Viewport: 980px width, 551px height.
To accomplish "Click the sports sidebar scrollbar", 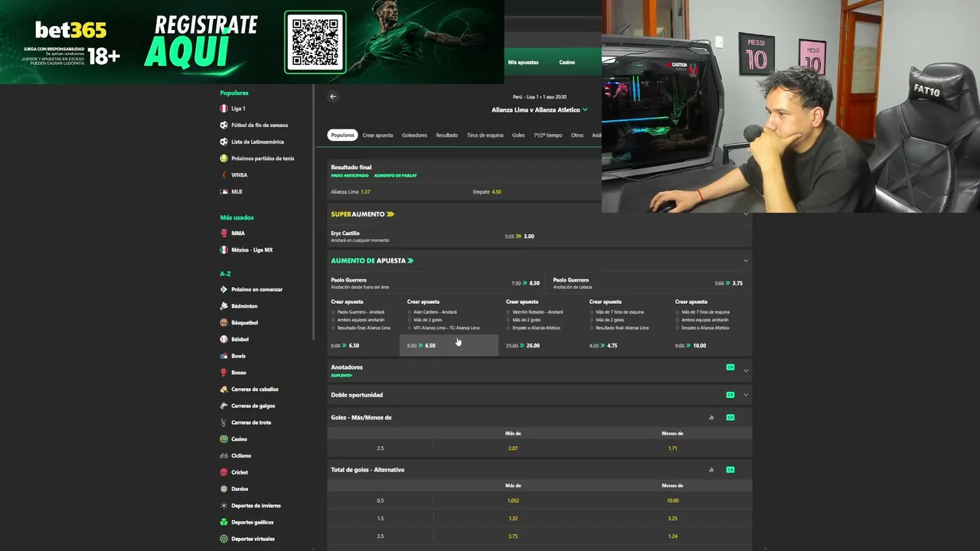I will click(x=313, y=213).
